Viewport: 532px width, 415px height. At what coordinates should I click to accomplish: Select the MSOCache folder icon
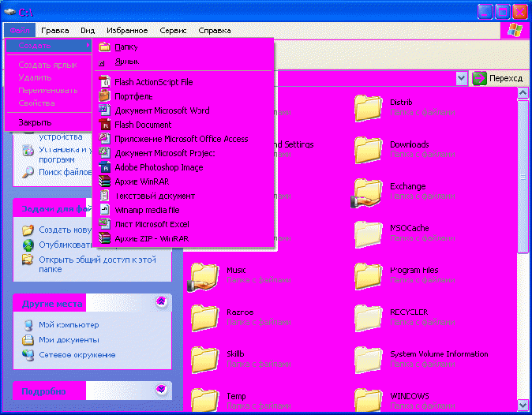click(x=368, y=234)
